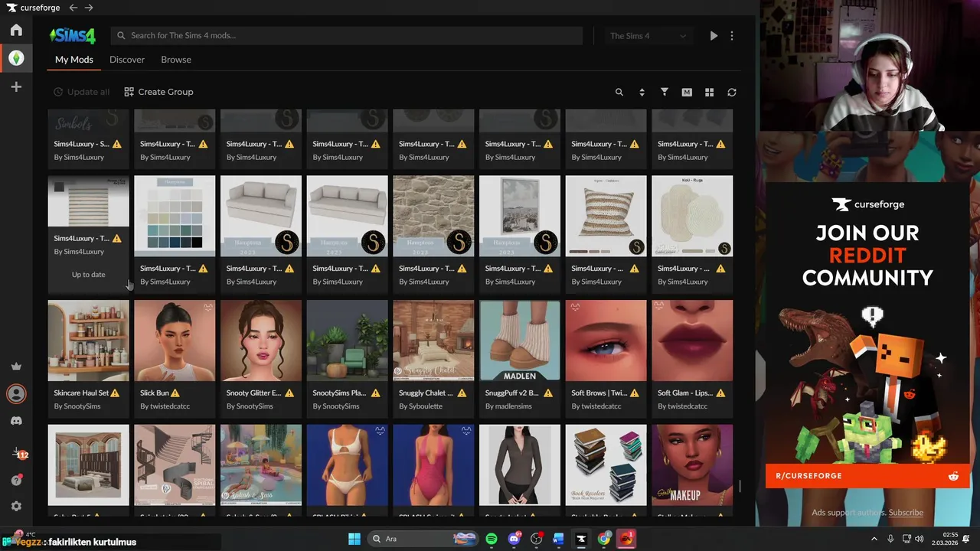Go to the CurseForge Home icon in sidebar

16,30
